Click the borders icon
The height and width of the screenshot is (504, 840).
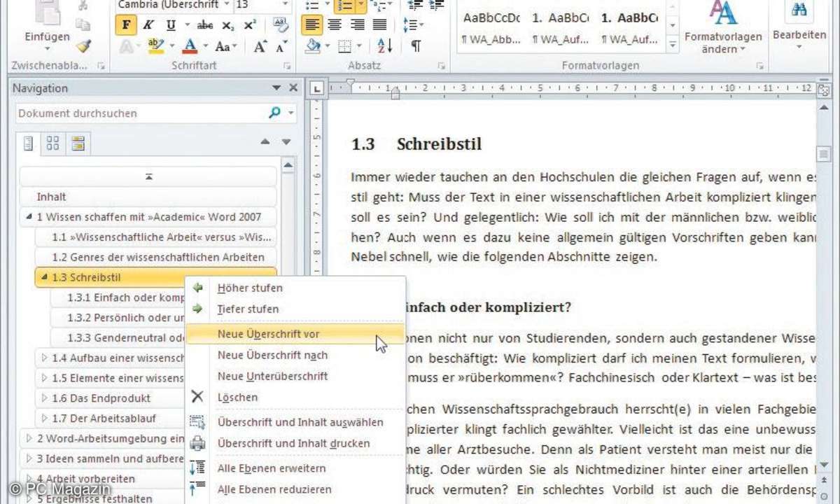[344, 47]
